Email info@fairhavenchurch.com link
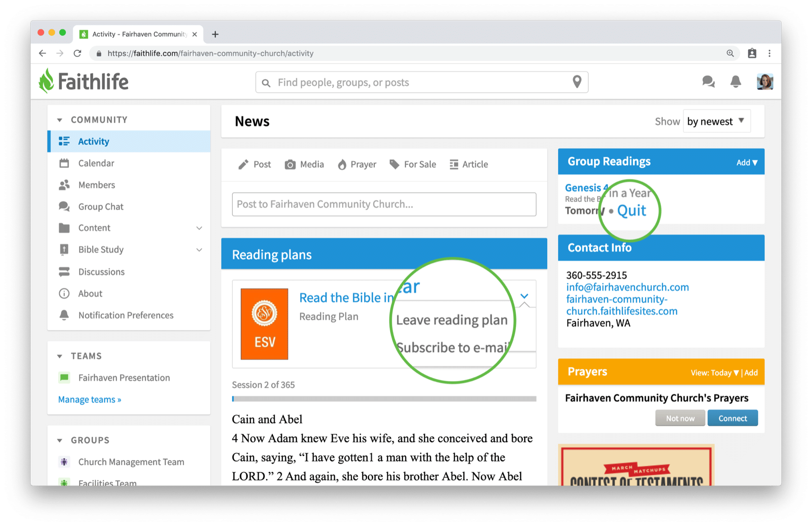 (x=627, y=287)
